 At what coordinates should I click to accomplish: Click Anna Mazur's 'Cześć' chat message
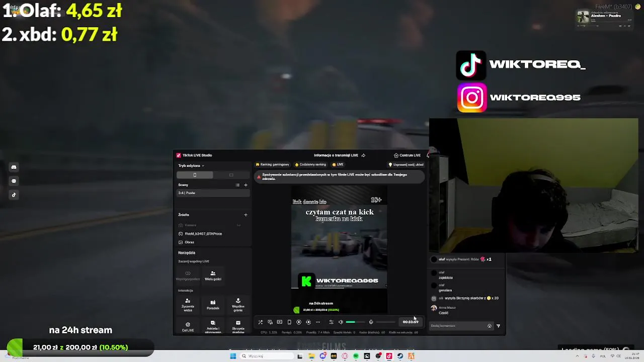(443, 313)
